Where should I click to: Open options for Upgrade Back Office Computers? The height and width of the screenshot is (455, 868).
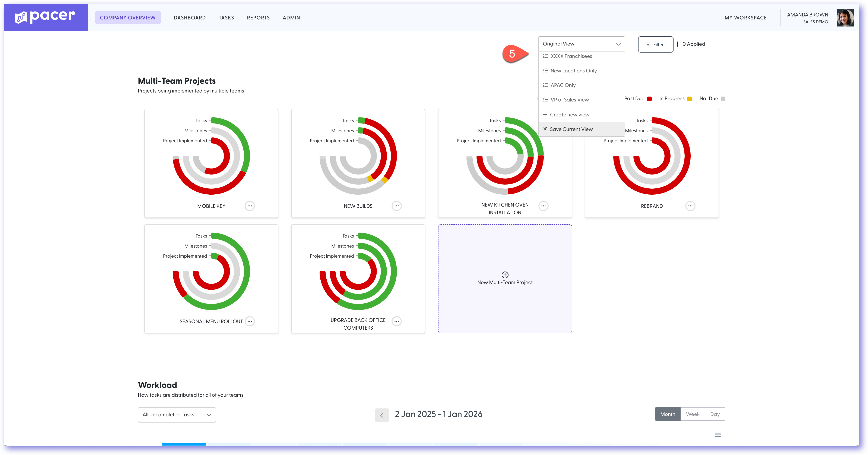tap(397, 321)
